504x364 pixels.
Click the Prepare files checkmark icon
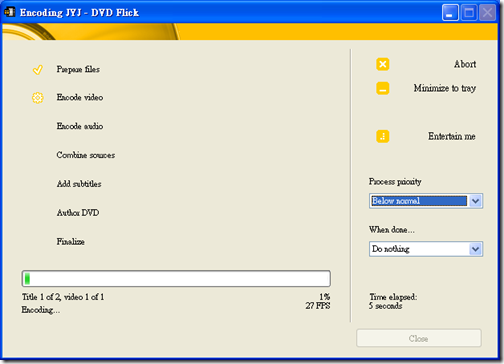tap(38, 69)
